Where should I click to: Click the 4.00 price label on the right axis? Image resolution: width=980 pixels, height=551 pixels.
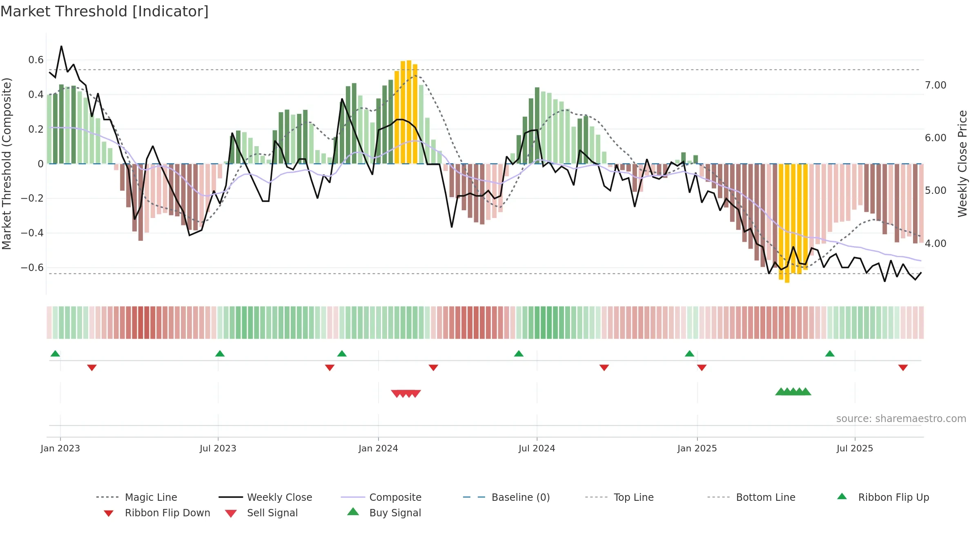(x=935, y=244)
